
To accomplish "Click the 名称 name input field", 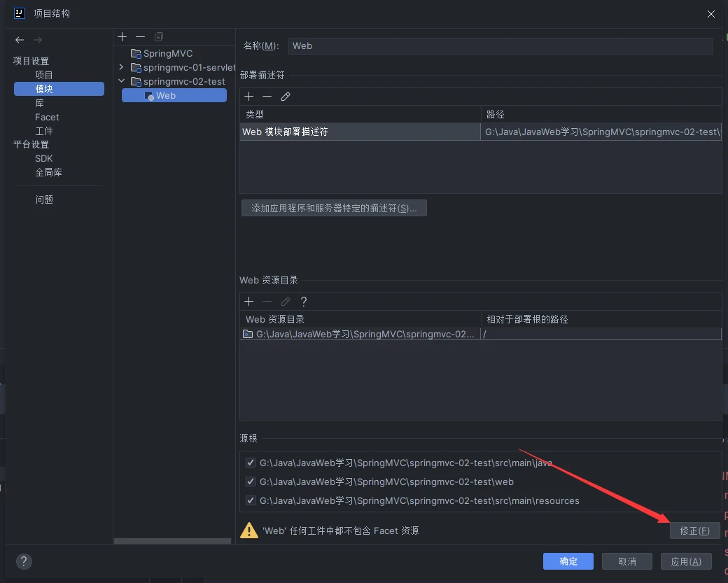I will (500, 46).
